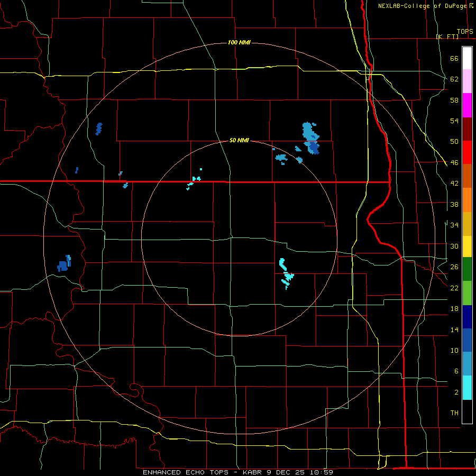
Task: Click the "50 NMI" range ring label
Action: coord(239,140)
